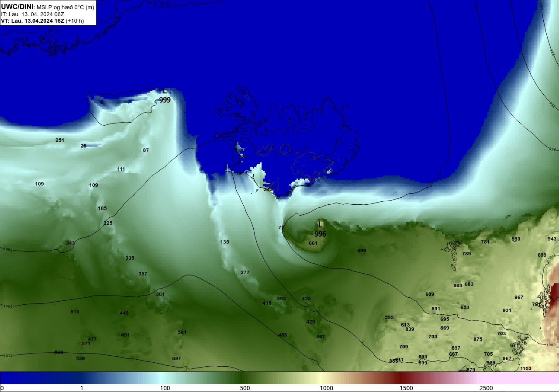This screenshot has height=392, width=559.
Task: Click the freezing level value 357
Action: pyautogui.click(x=143, y=274)
